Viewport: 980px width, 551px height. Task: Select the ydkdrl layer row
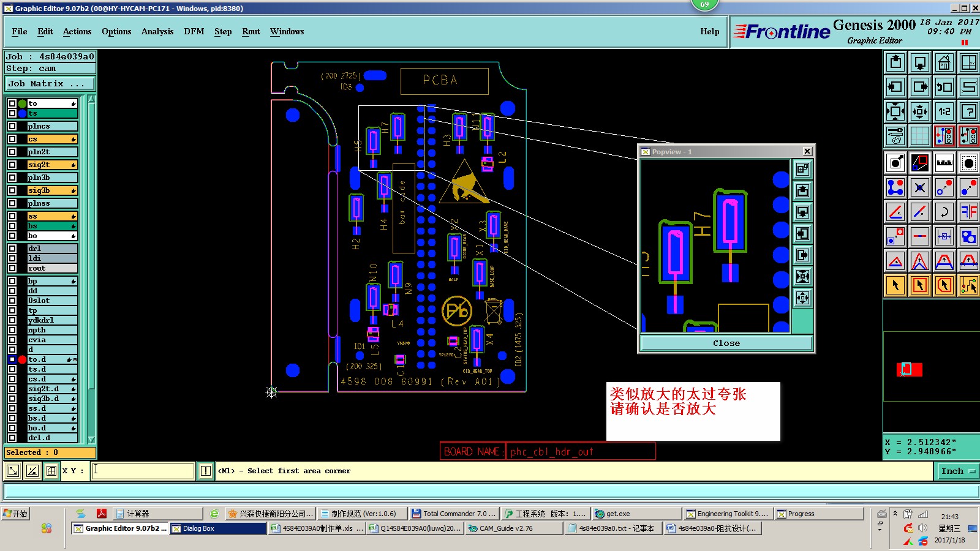(52, 320)
